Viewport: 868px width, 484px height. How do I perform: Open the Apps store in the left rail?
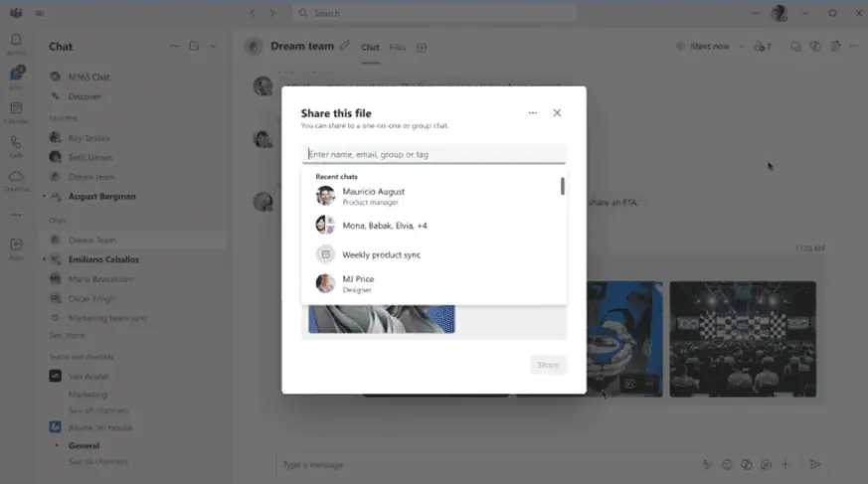point(16,247)
